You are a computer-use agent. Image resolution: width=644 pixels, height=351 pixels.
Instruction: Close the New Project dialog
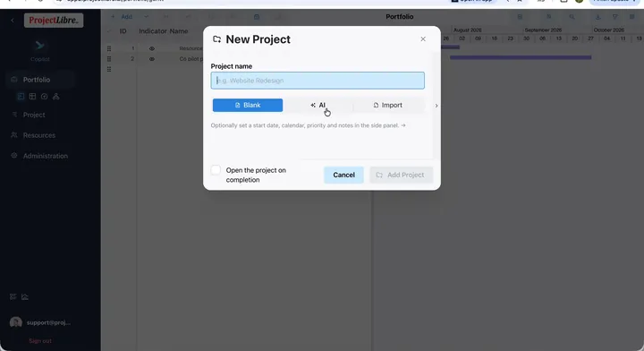[x=423, y=39]
